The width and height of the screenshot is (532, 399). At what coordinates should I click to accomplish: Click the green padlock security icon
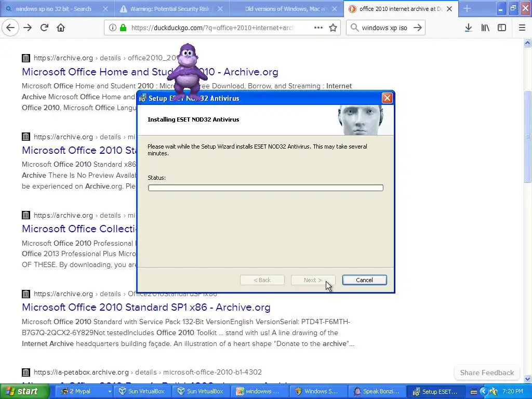click(x=123, y=28)
